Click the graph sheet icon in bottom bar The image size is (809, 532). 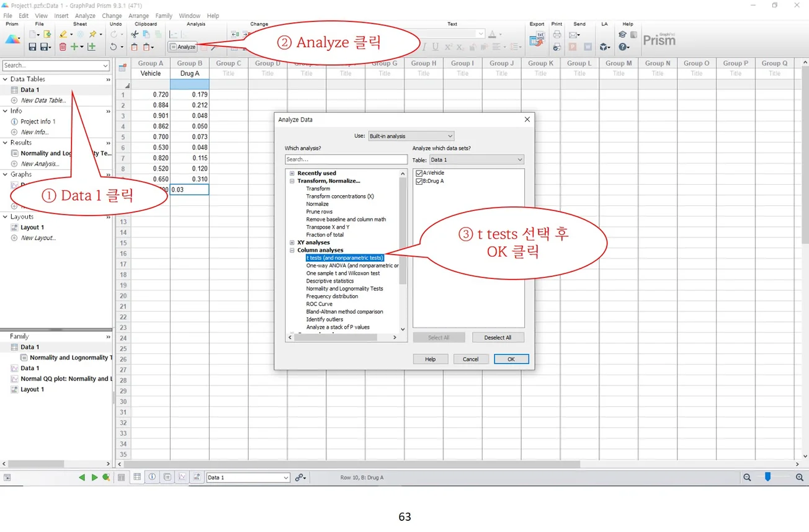(182, 477)
